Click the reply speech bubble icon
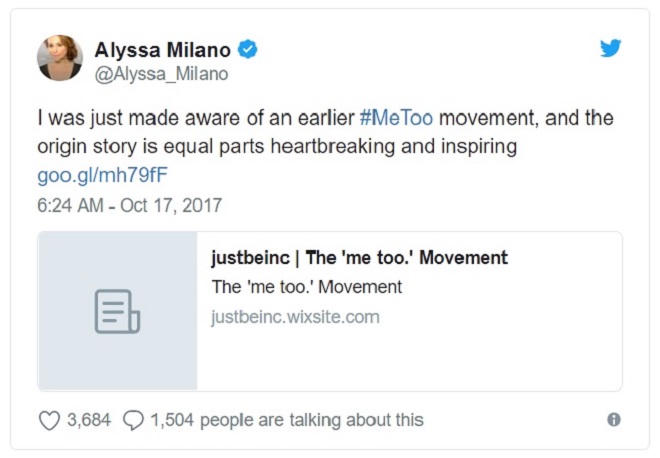660x458 pixels. point(133,420)
